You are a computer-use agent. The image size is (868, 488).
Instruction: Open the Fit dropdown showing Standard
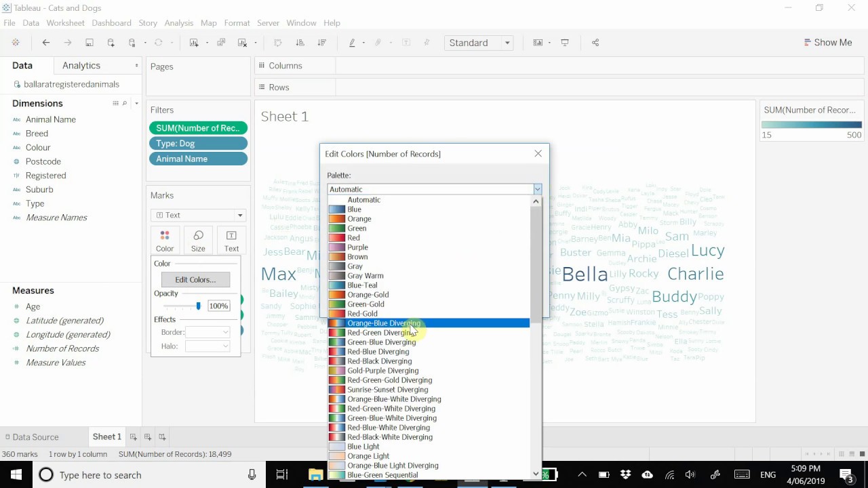coord(479,43)
